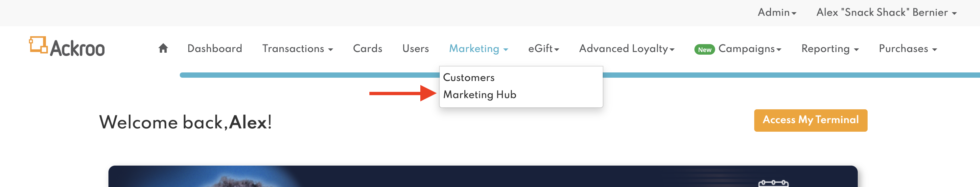Open the Admin dropdown
Screen dimensions: 980x187
point(777,13)
